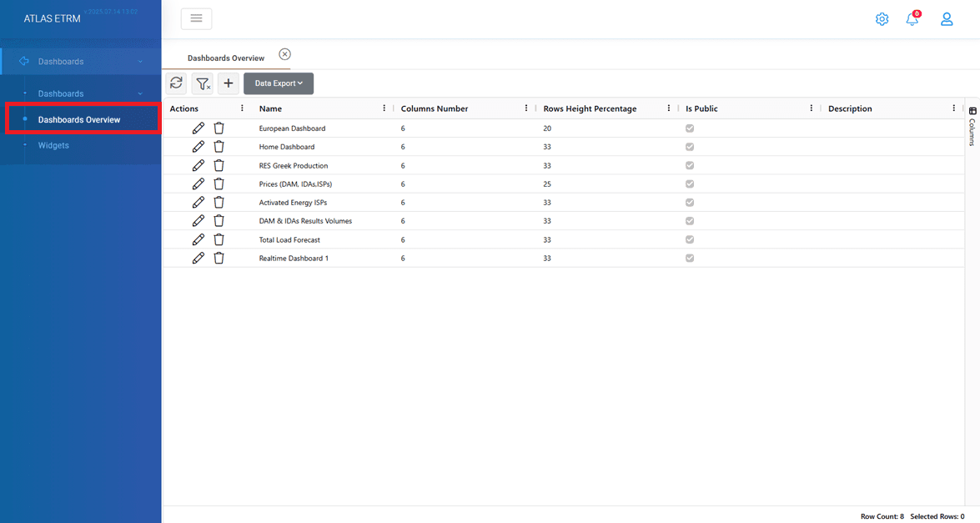This screenshot has height=523, width=980.
Task: Select the Total Load Forecast name cell
Action: coord(289,240)
